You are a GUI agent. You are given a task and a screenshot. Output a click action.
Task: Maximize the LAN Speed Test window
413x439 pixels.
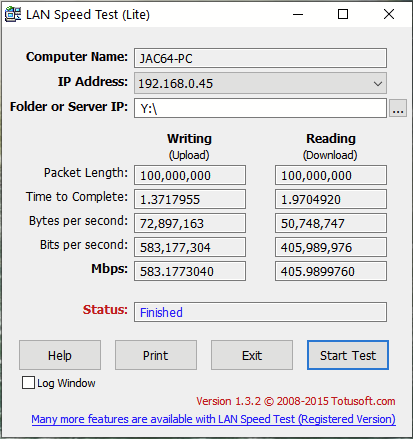click(343, 14)
